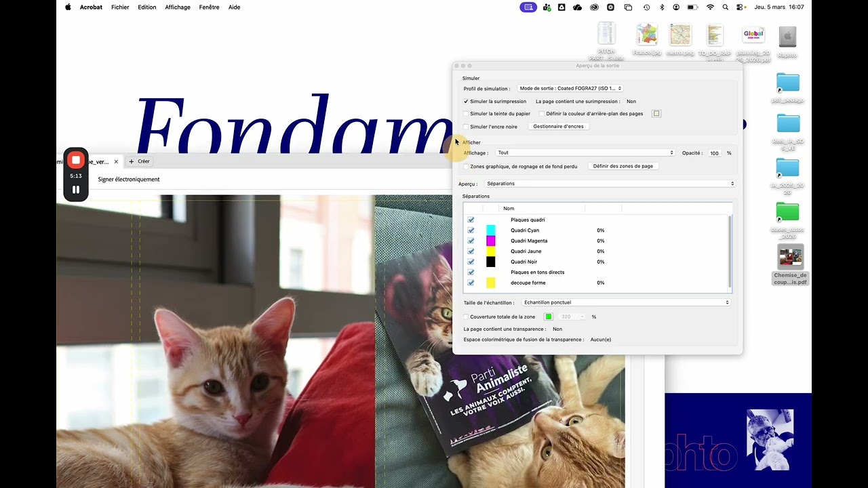The height and width of the screenshot is (488, 868).
Task: Uncheck the decoupe forme spot plate
Action: point(471,283)
